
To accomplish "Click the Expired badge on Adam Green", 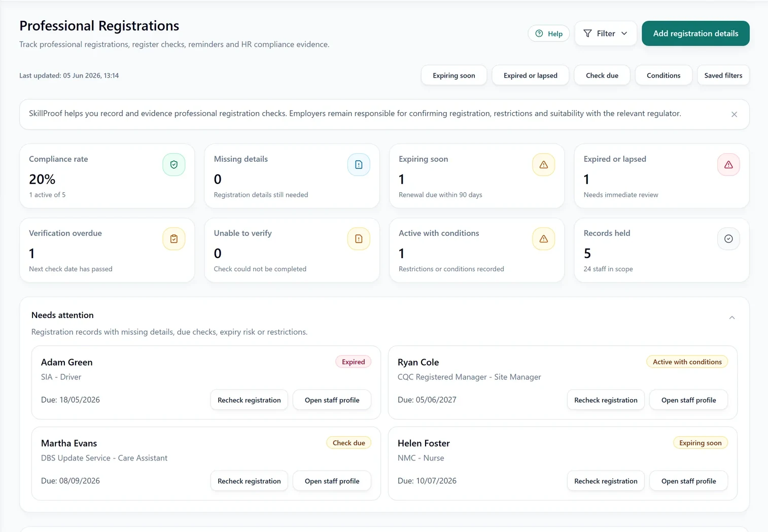I will tap(354, 362).
